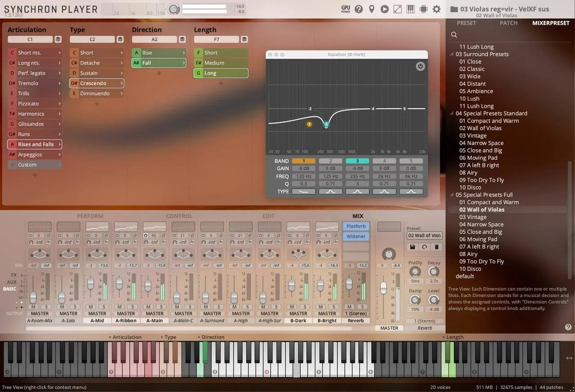The image size is (575, 392).
Task: Click the GPU Power icon
Action: (x=345, y=9)
